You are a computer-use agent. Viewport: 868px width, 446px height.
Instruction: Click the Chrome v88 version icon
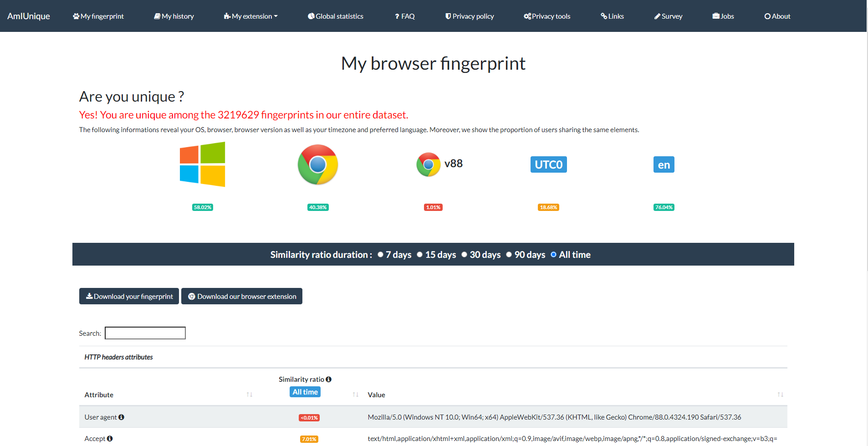pyautogui.click(x=429, y=164)
